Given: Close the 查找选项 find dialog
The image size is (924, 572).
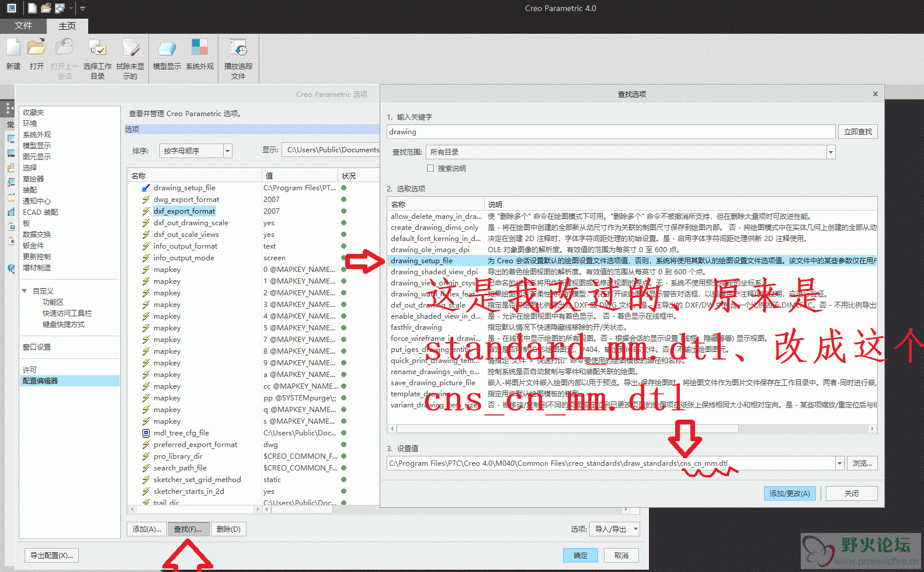Looking at the screenshot, I should [x=875, y=94].
